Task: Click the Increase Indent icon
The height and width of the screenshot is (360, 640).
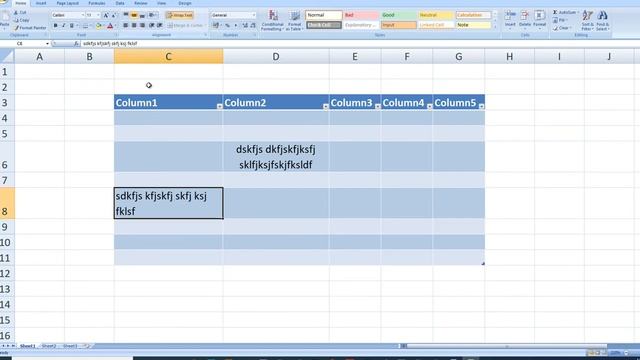Action: [160, 25]
